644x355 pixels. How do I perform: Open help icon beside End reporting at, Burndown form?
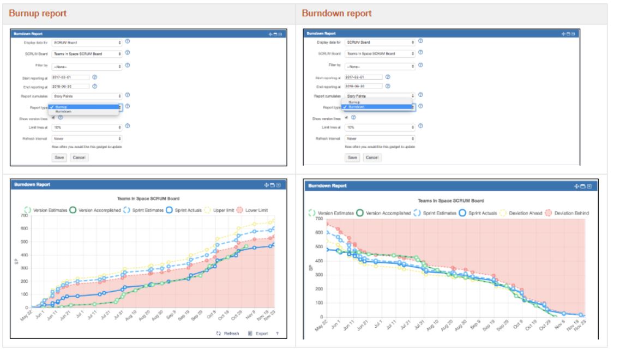(388, 86)
